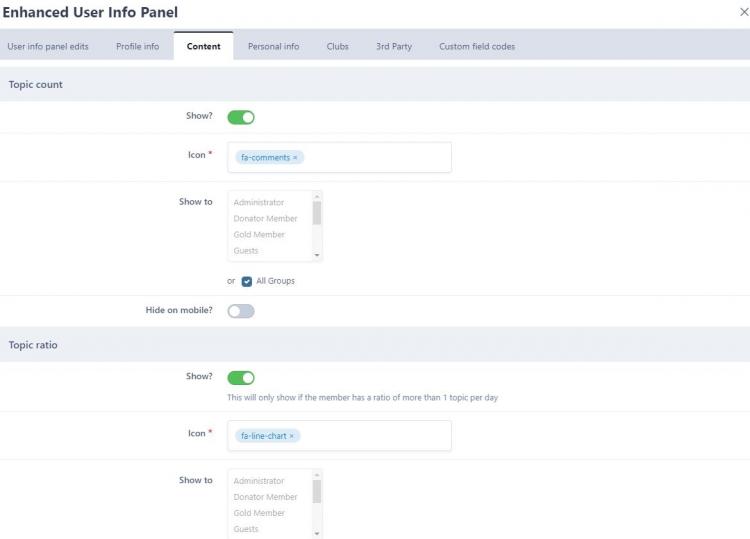This screenshot has height=539, width=750.
Task: Open the Custom field codes tab
Action: tap(477, 46)
